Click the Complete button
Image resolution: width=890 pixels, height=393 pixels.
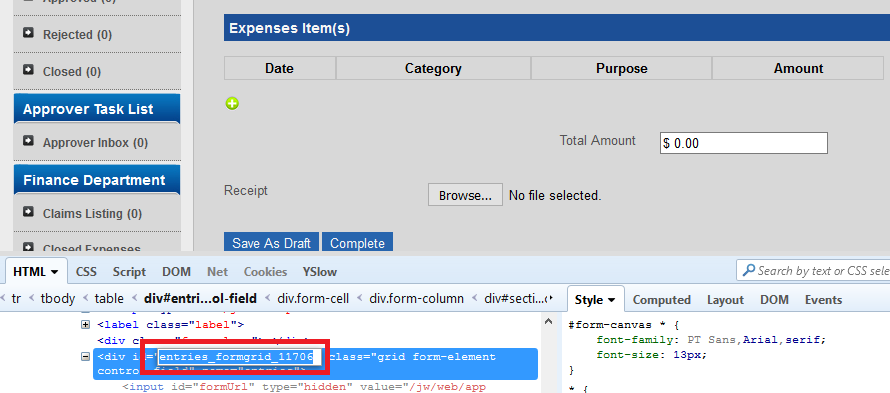pyautogui.click(x=357, y=243)
